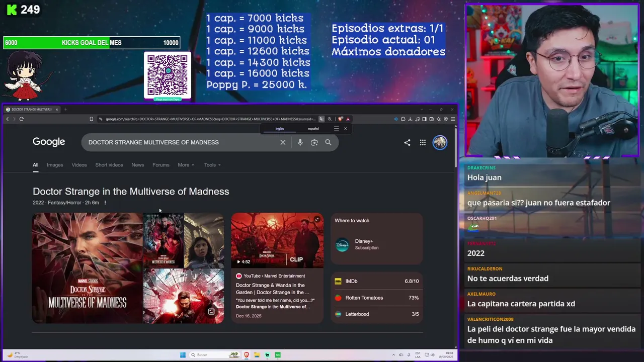Open the Short videos tab
The image size is (644, 362).
click(109, 165)
